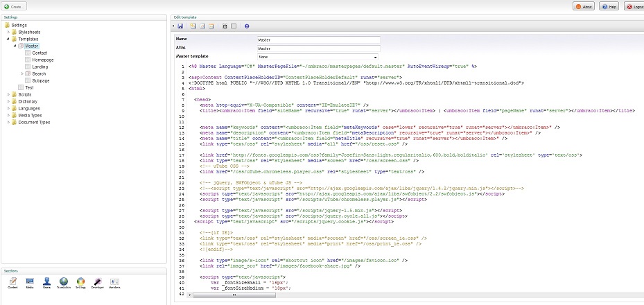Open the Content section
The image size is (644, 305).
click(12, 281)
